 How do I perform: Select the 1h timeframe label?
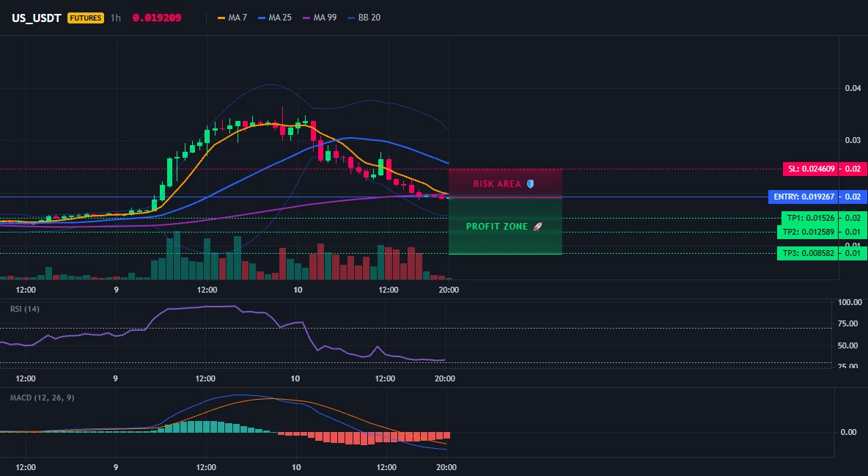tap(115, 18)
